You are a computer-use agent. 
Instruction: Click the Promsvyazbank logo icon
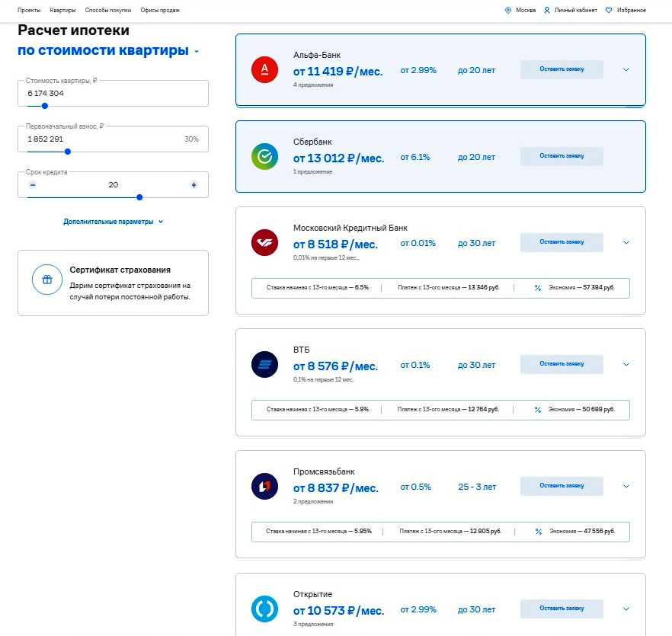click(x=264, y=487)
